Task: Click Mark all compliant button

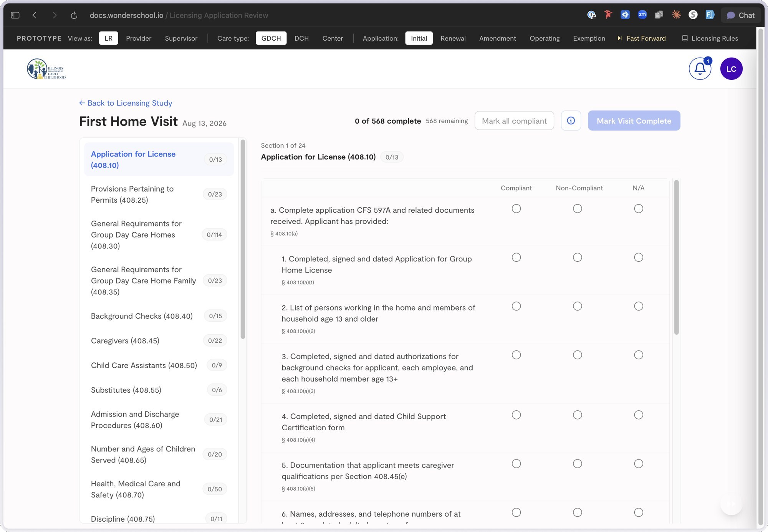Action: pos(514,121)
